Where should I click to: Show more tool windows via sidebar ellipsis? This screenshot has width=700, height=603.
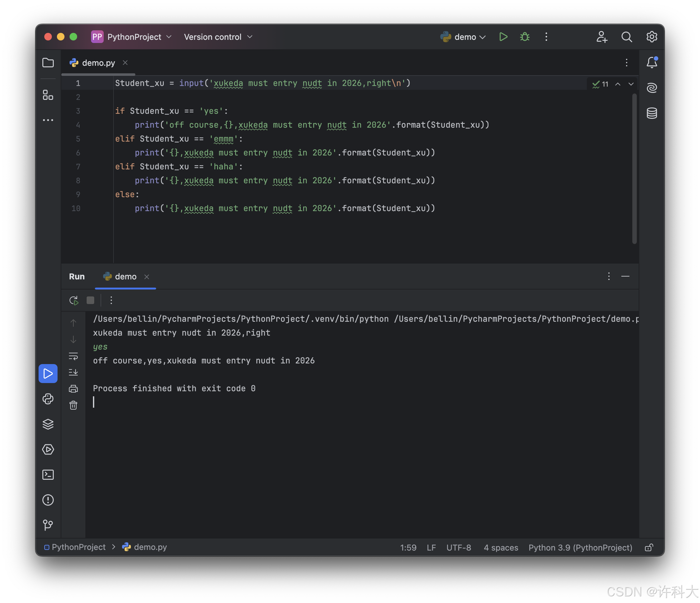(48, 120)
